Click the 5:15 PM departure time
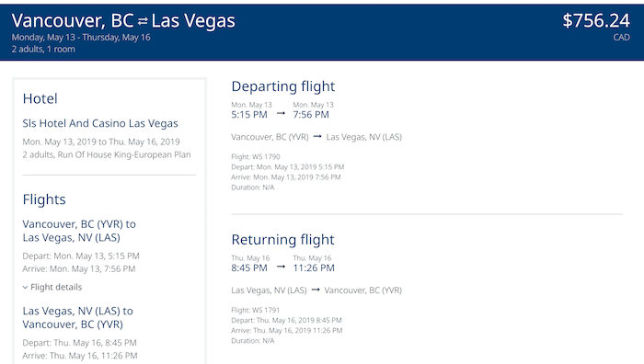 click(x=249, y=115)
